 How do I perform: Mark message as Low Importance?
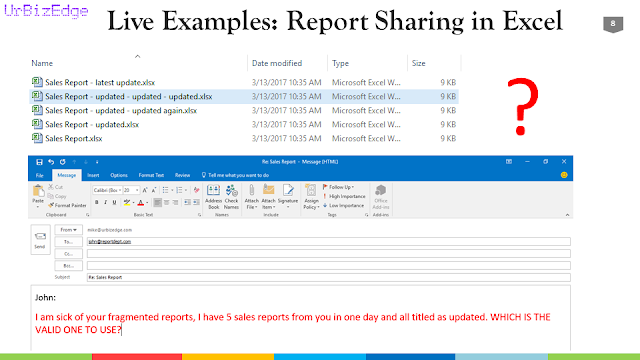point(343,205)
